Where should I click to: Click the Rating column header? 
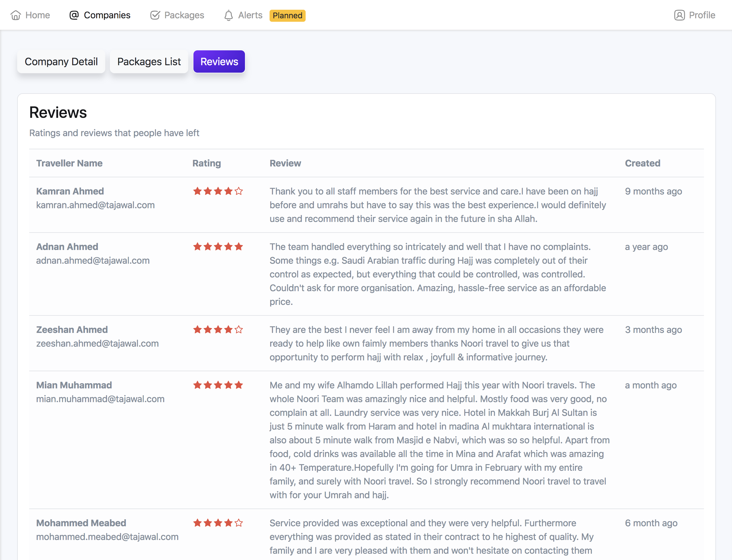click(x=206, y=163)
